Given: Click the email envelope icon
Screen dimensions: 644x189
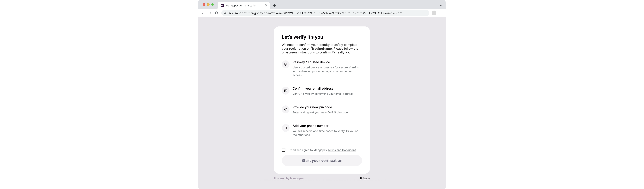Looking at the screenshot, I should 286,91.
